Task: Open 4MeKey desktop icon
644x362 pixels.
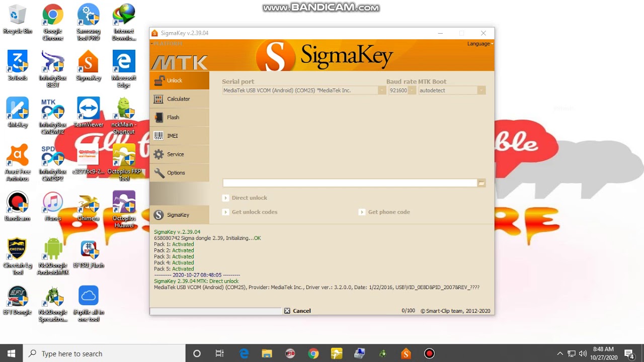Action: click(x=18, y=112)
